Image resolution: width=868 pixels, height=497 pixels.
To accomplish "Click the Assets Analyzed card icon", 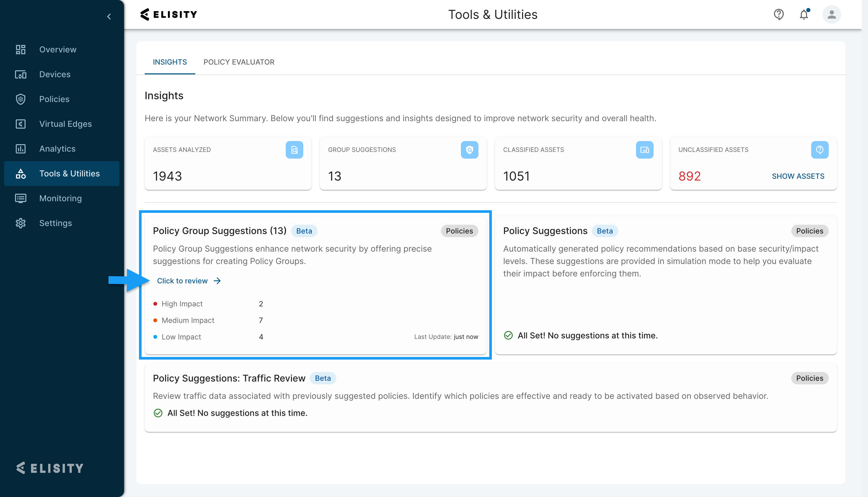I will coord(294,150).
